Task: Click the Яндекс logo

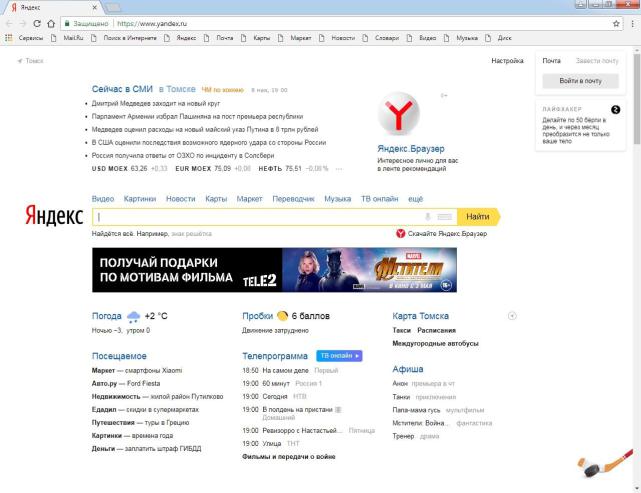Action: click(54, 215)
